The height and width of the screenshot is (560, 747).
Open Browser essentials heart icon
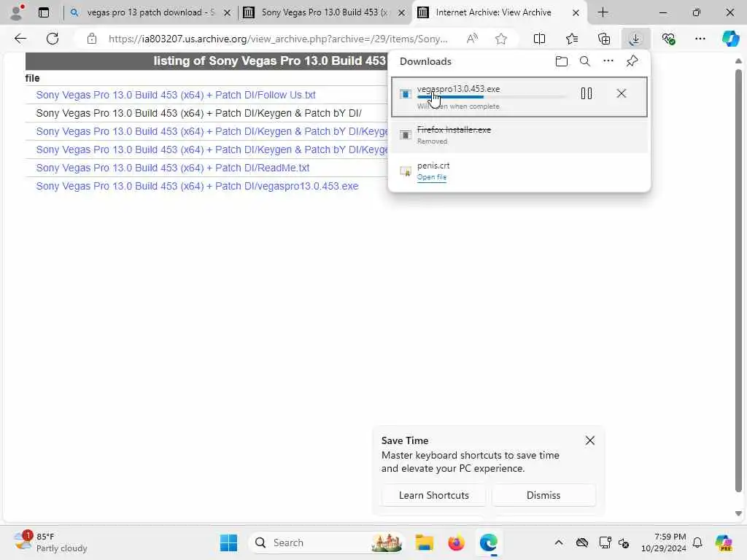668,39
